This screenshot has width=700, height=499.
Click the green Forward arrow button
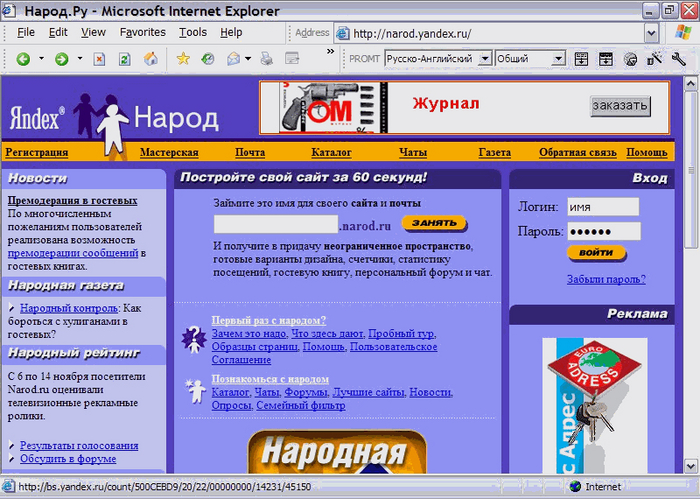click(62, 59)
